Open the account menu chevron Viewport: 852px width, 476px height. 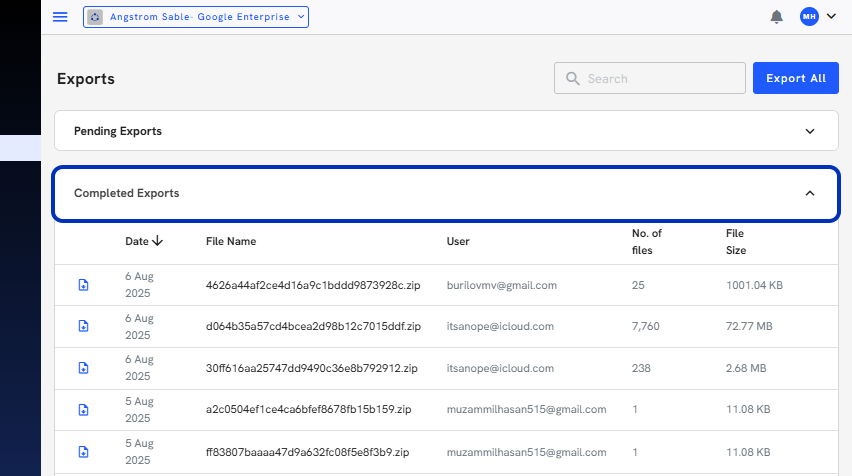[831, 16]
